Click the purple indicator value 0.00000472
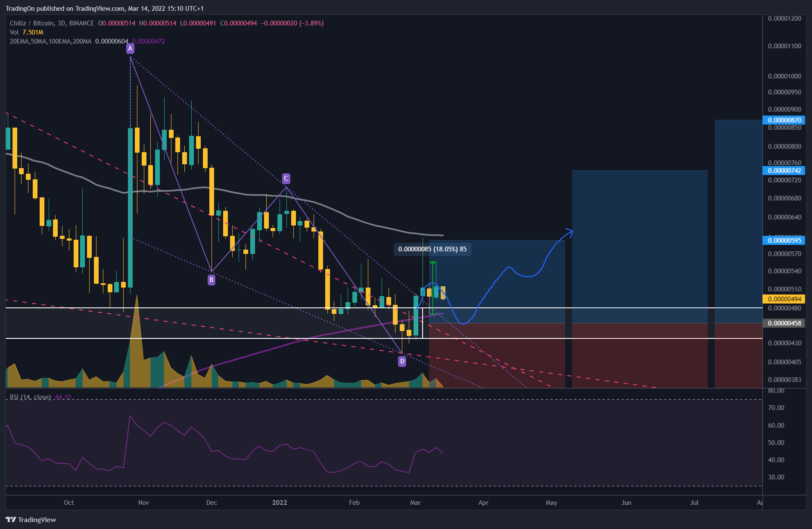 click(148, 41)
